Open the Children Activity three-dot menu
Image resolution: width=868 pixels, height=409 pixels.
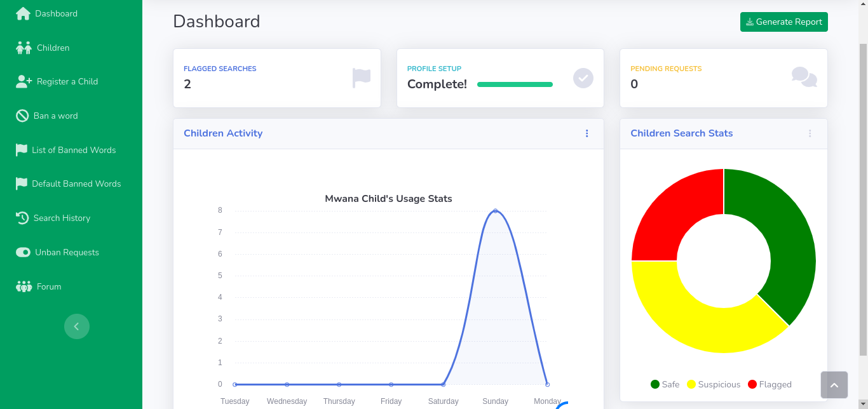(x=587, y=133)
